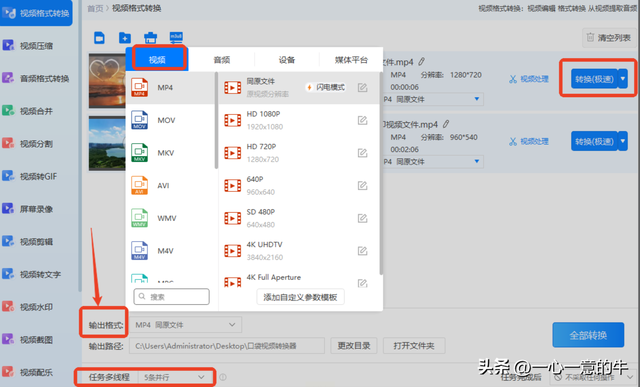Image resolution: width=640 pixels, height=387 pixels.
Task: Click the 打开文件夹 button
Action: (x=414, y=346)
